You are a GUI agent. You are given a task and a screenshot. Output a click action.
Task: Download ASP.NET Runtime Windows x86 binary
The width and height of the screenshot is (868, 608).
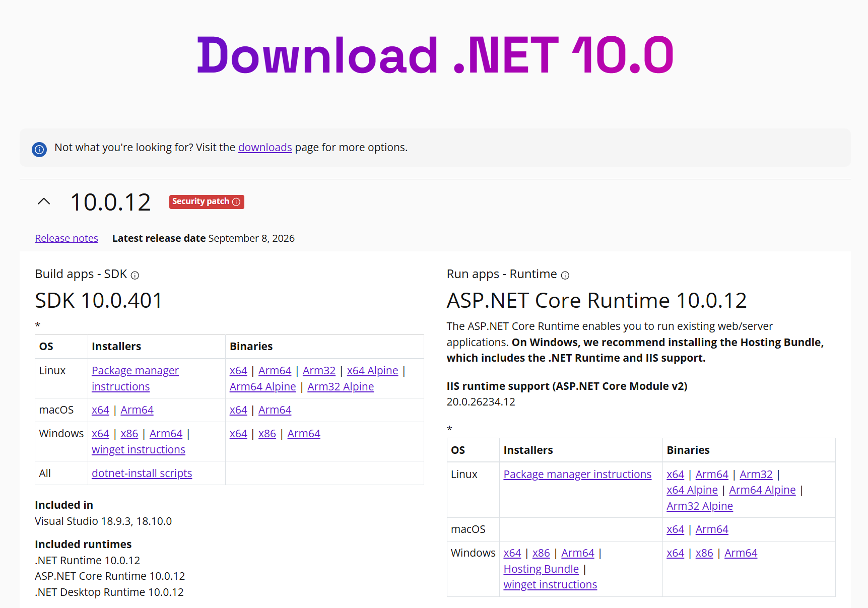click(x=704, y=553)
